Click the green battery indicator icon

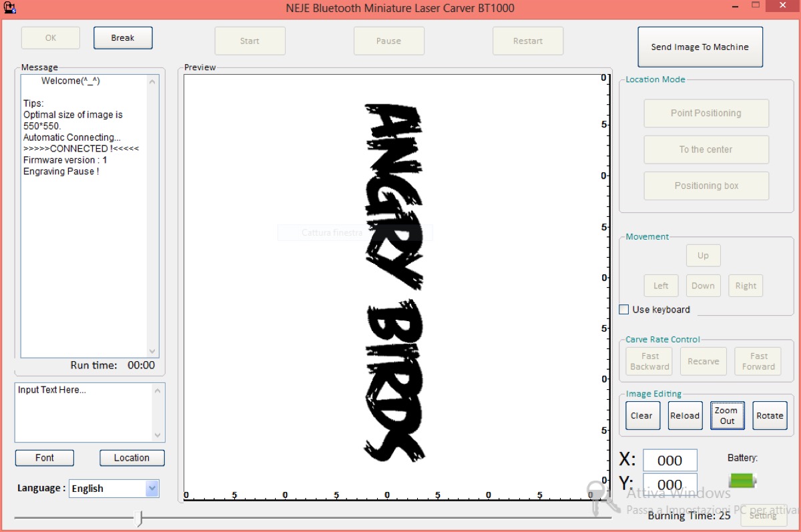pyautogui.click(x=742, y=480)
